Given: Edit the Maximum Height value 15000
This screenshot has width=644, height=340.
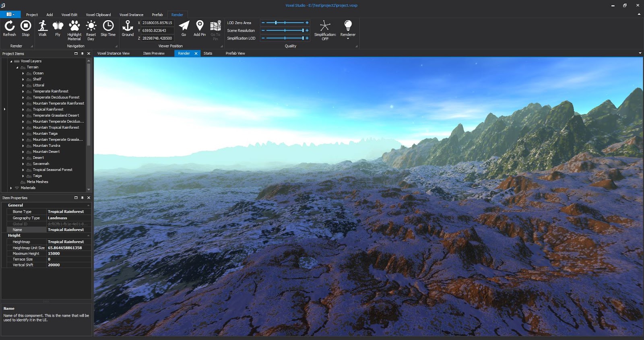Looking at the screenshot, I should (68, 253).
